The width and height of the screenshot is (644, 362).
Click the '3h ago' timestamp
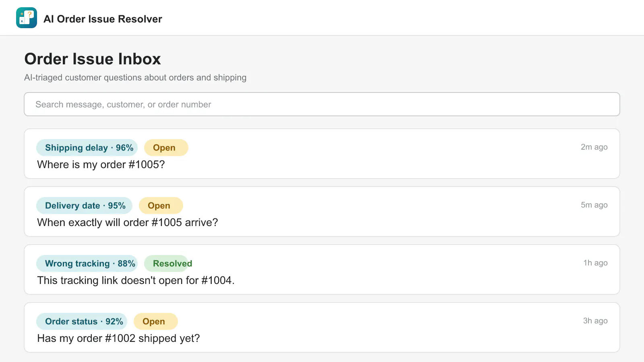[595, 321]
